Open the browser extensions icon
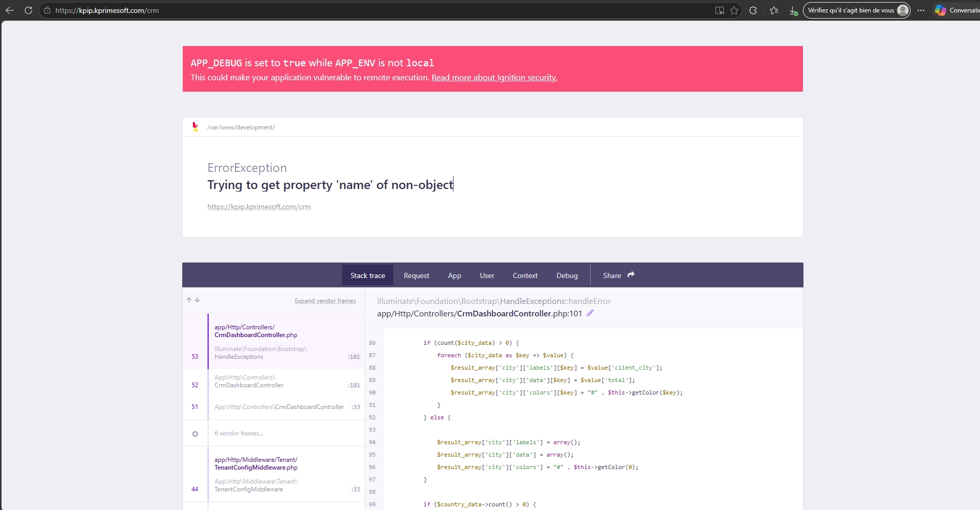 (753, 10)
